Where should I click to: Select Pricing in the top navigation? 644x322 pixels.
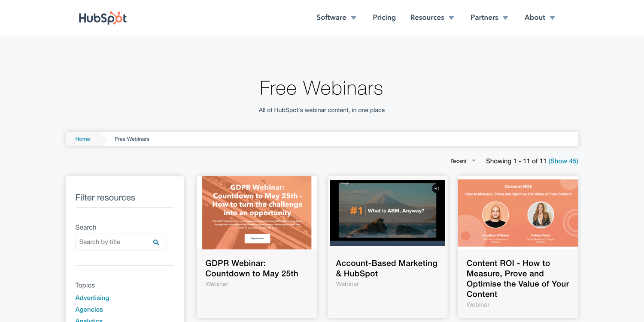(x=384, y=17)
